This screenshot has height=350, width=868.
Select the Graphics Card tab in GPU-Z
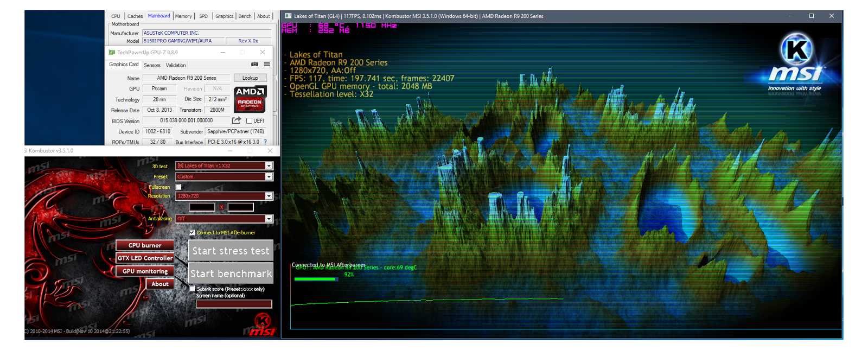(x=124, y=65)
